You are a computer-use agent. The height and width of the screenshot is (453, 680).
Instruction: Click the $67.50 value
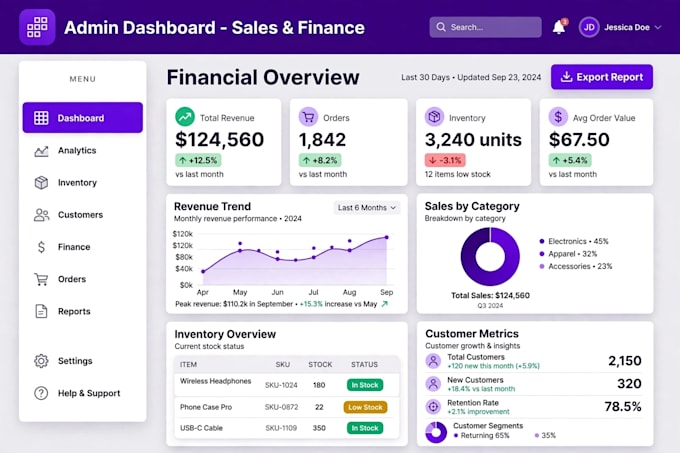(579, 140)
